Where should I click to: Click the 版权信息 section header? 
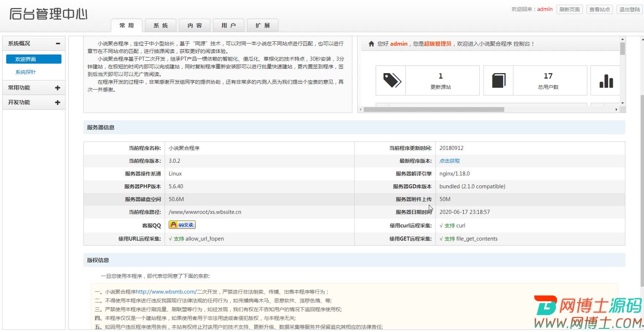[x=354, y=260]
